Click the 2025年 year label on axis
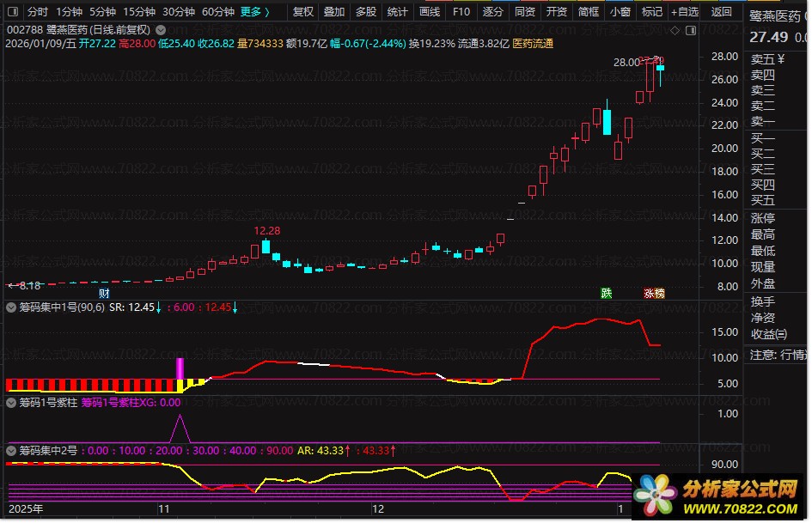812x523 pixels. pos(26,508)
